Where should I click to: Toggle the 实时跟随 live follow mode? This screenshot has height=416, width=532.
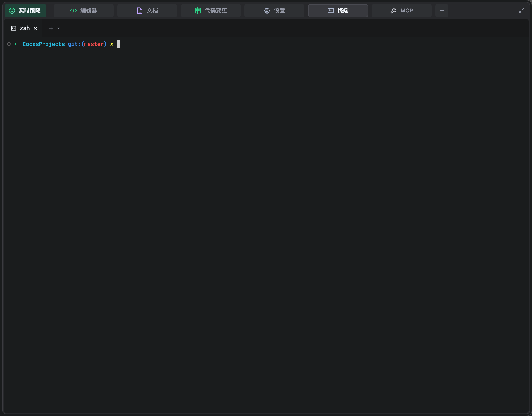(25, 10)
